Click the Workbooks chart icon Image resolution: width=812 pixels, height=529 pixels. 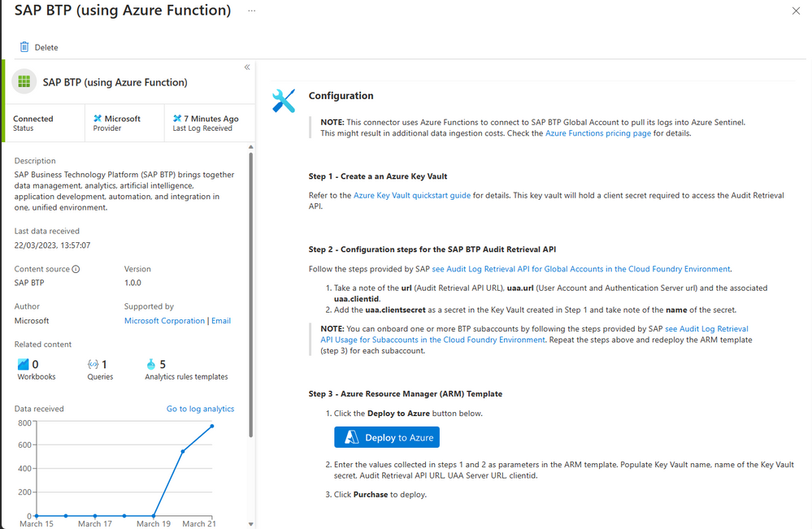point(24,364)
